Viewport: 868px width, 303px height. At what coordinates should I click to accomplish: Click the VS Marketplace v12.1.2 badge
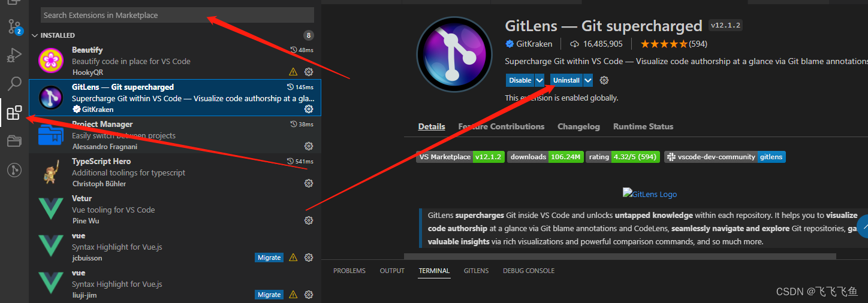coord(461,157)
